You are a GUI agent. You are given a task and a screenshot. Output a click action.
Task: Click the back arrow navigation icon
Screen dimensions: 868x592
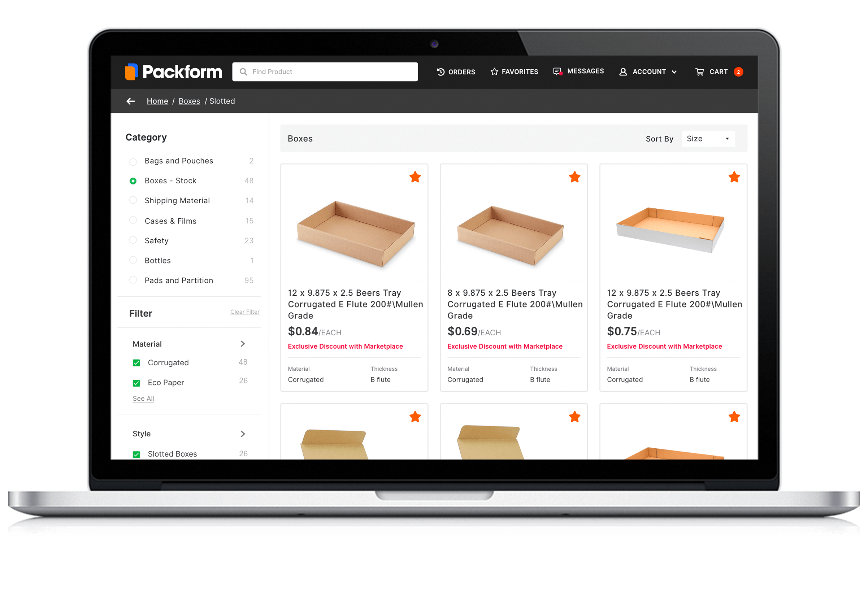click(x=130, y=101)
